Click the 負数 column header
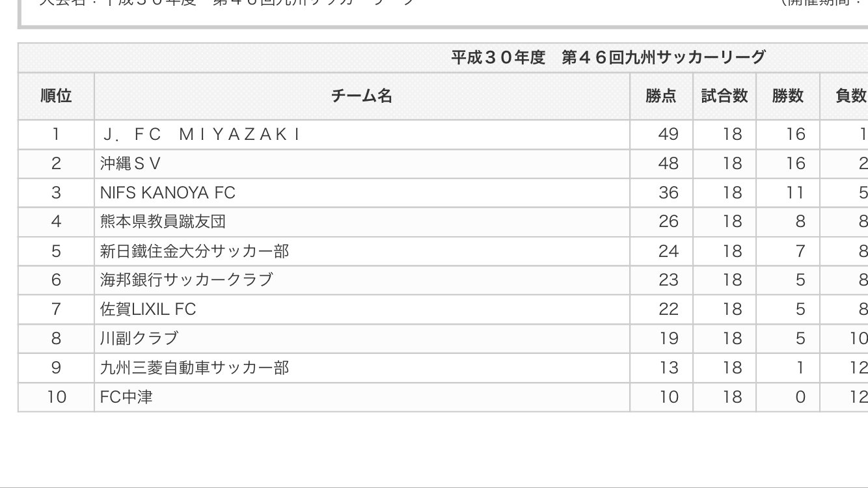868x488 pixels. point(850,96)
